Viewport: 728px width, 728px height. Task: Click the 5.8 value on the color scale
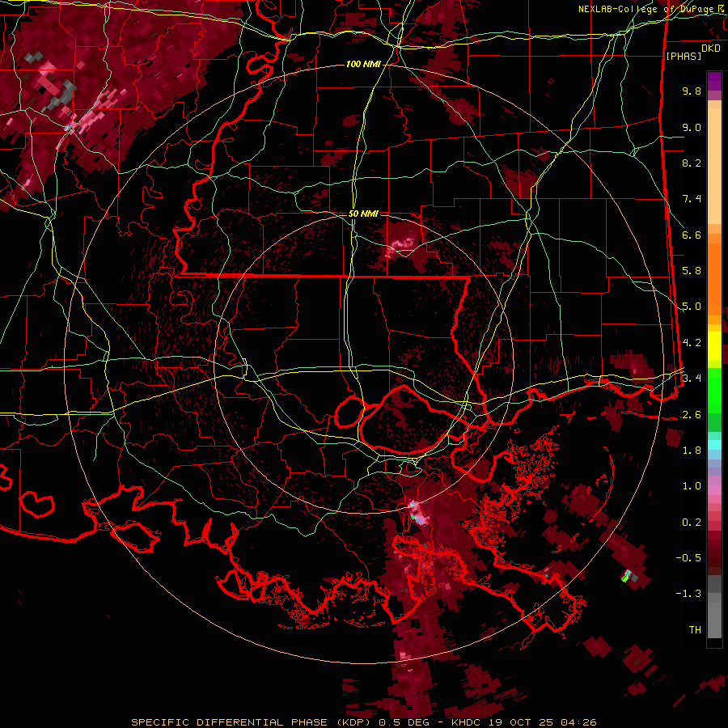point(692,271)
